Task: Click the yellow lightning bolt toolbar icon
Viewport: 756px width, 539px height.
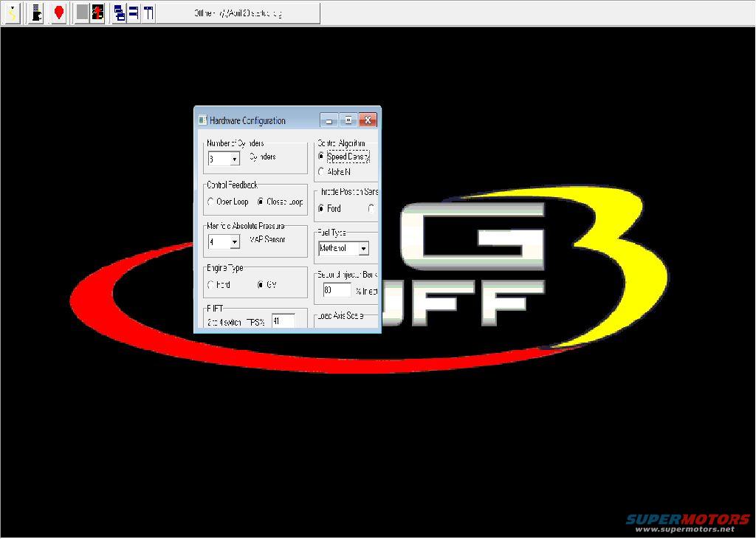Action: [11, 13]
